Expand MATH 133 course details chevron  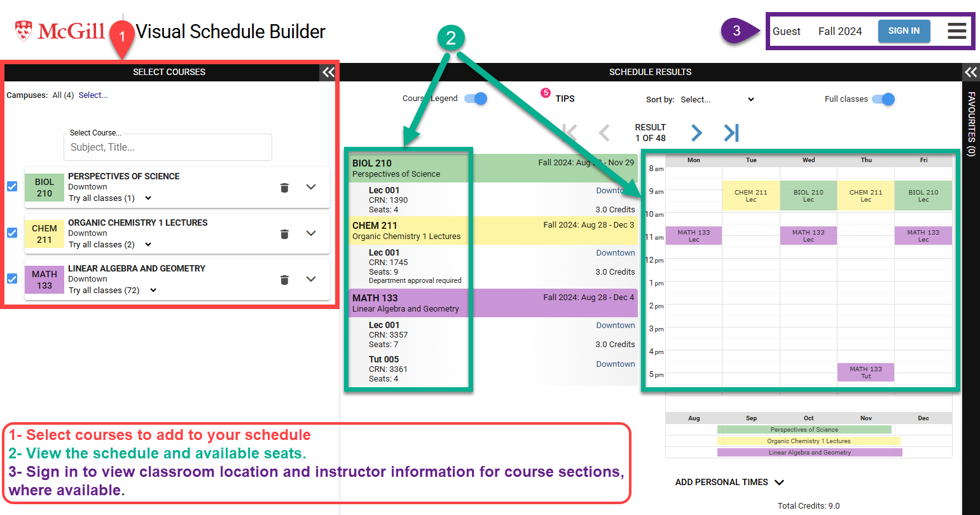(x=311, y=279)
